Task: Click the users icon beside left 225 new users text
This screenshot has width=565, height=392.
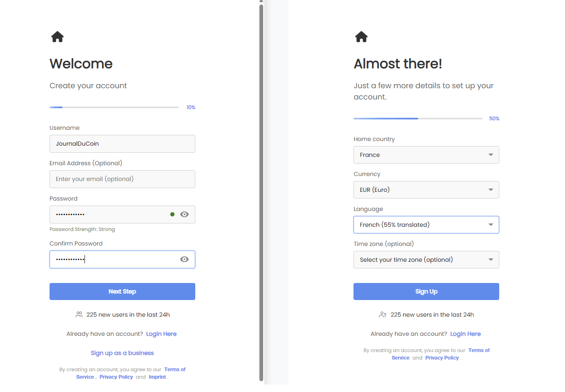Action: [79, 315]
